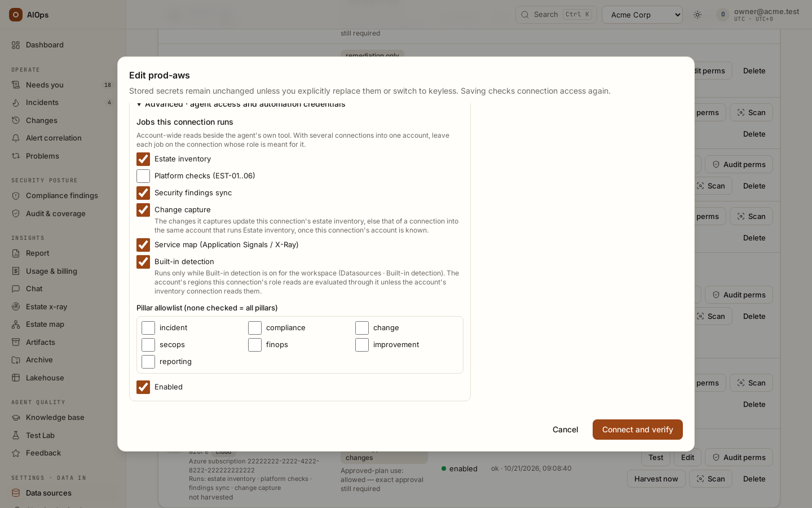Check the secops pillar box
Image resolution: width=812 pixels, height=508 pixels.
click(148, 345)
